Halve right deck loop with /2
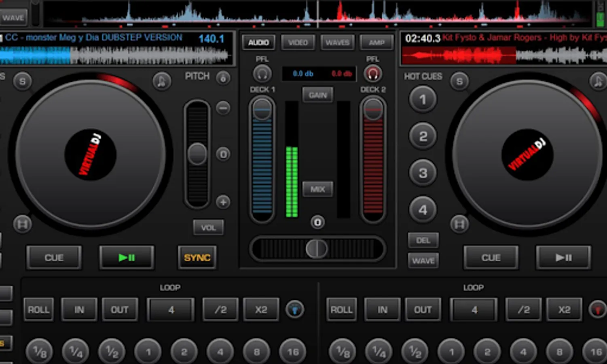 coord(524,310)
